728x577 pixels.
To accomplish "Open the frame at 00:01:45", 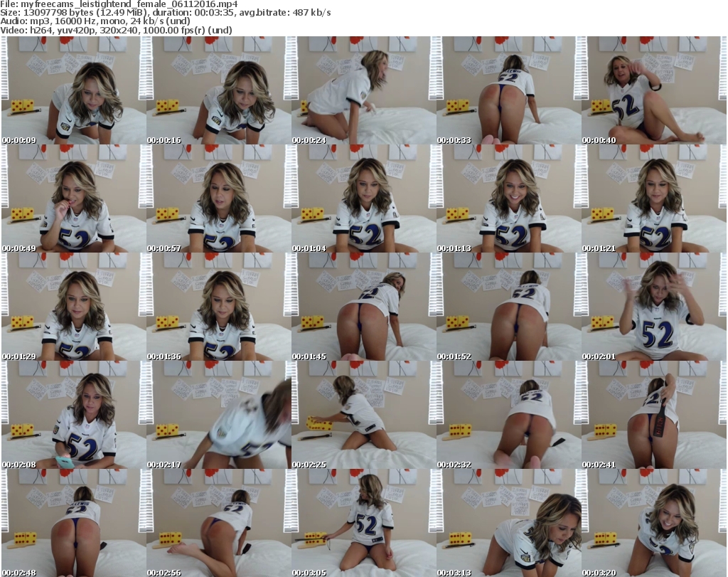I will [x=363, y=307].
